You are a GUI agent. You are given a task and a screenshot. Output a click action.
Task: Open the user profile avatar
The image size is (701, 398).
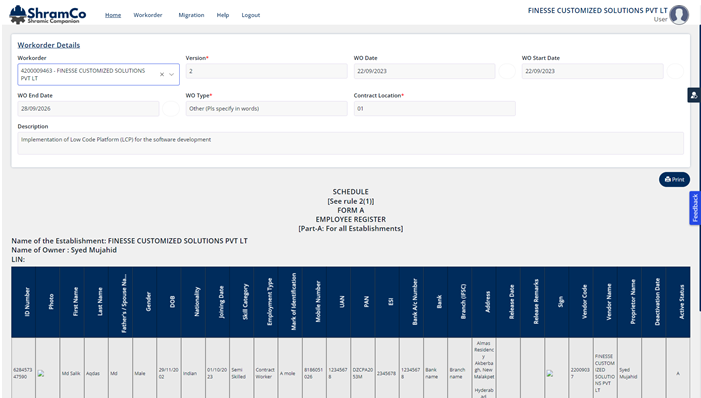(x=679, y=15)
